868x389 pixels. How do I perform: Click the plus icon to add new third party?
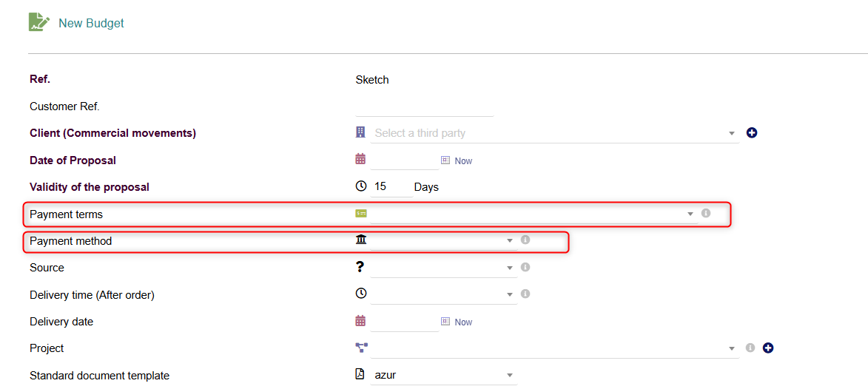[751, 133]
